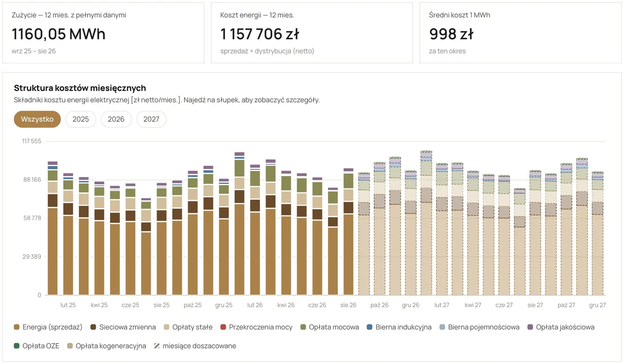Select the estimated bar above sie 27
Image resolution: width=624 pixels, height=364 pixels.
535,233
